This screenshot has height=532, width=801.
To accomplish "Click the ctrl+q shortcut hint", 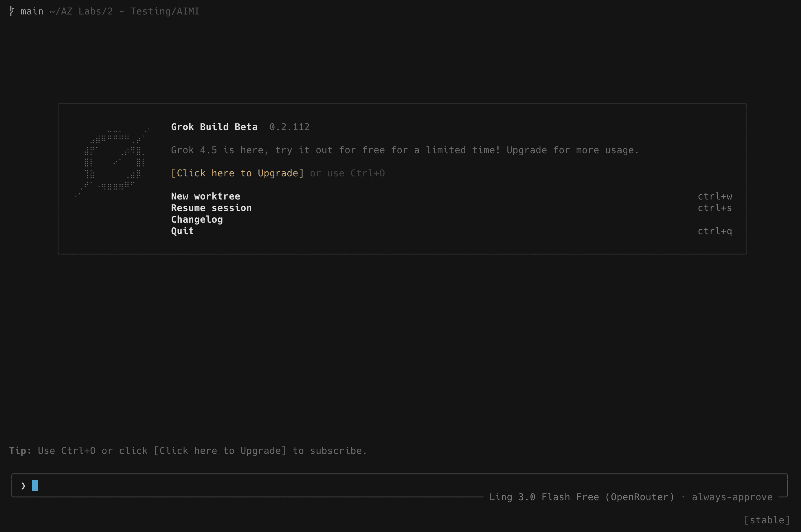I will coord(715,231).
